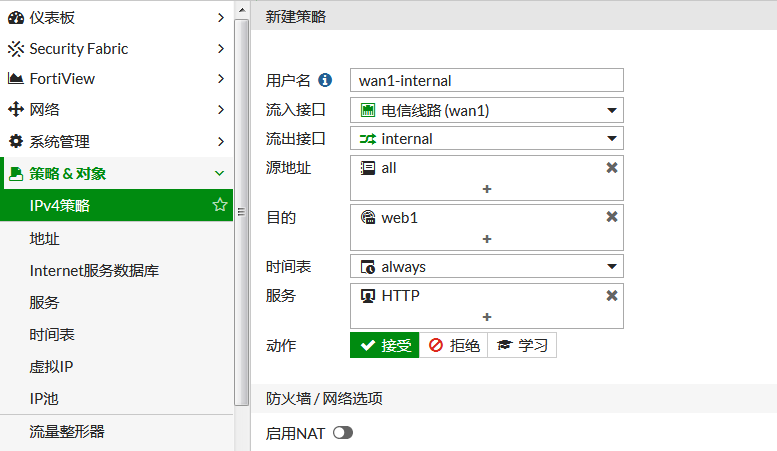Click the system management gear icon
Screen dimensions: 777x451
[15, 141]
